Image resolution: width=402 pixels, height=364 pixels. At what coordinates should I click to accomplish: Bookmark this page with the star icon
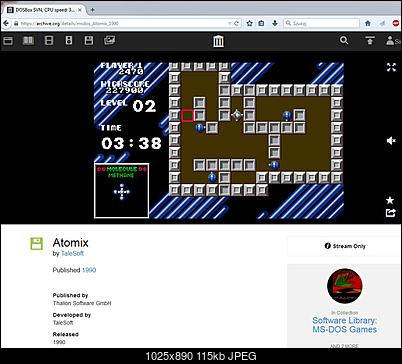tap(249, 23)
